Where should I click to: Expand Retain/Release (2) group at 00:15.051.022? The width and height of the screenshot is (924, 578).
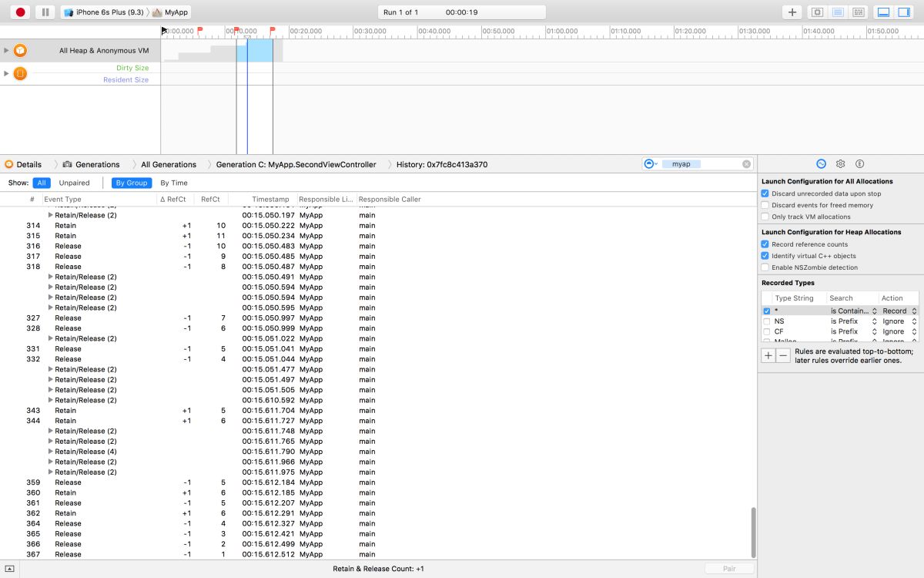point(51,338)
